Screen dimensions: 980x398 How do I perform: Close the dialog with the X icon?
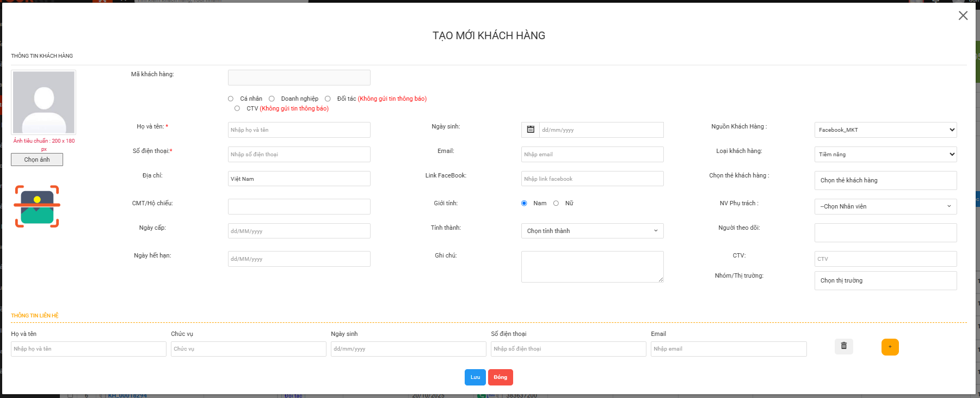(963, 16)
